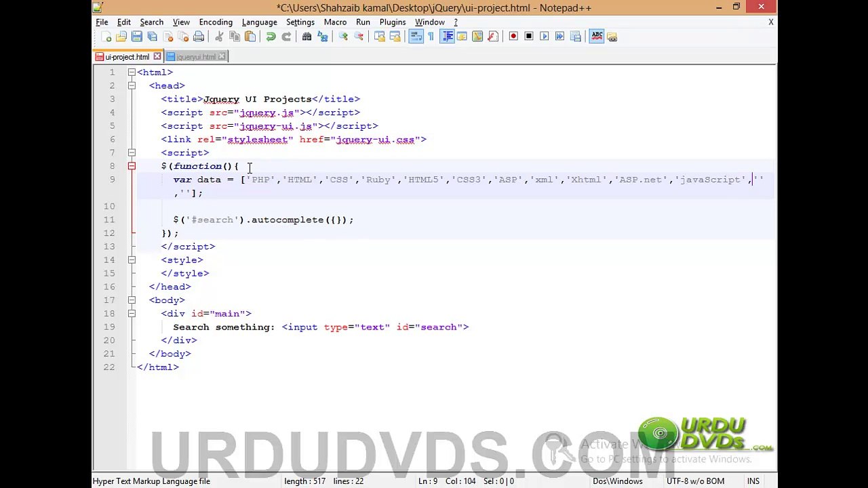The image size is (868, 488).
Task: Click the Paste toolbar icon
Action: [250, 37]
